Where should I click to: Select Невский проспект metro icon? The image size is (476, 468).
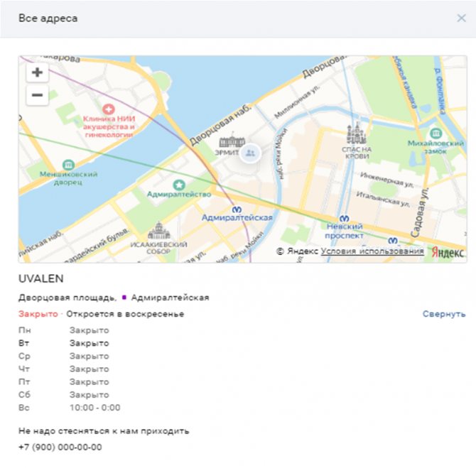click(345, 218)
